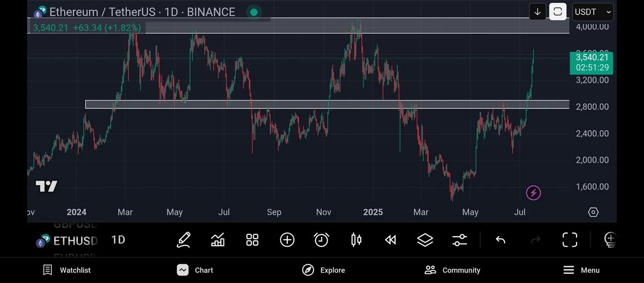
Task: Click the 2025 time axis label
Action: pos(373,212)
